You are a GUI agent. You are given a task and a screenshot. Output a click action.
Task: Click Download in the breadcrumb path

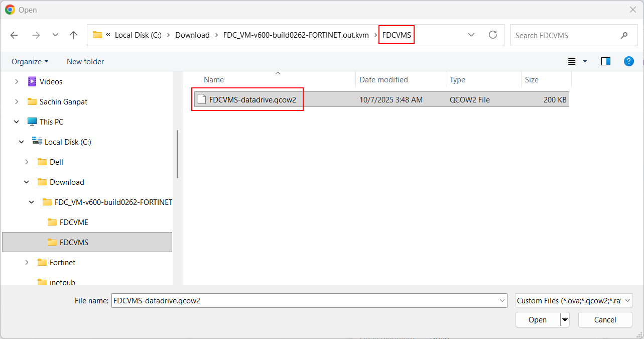pyautogui.click(x=192, y=35)
